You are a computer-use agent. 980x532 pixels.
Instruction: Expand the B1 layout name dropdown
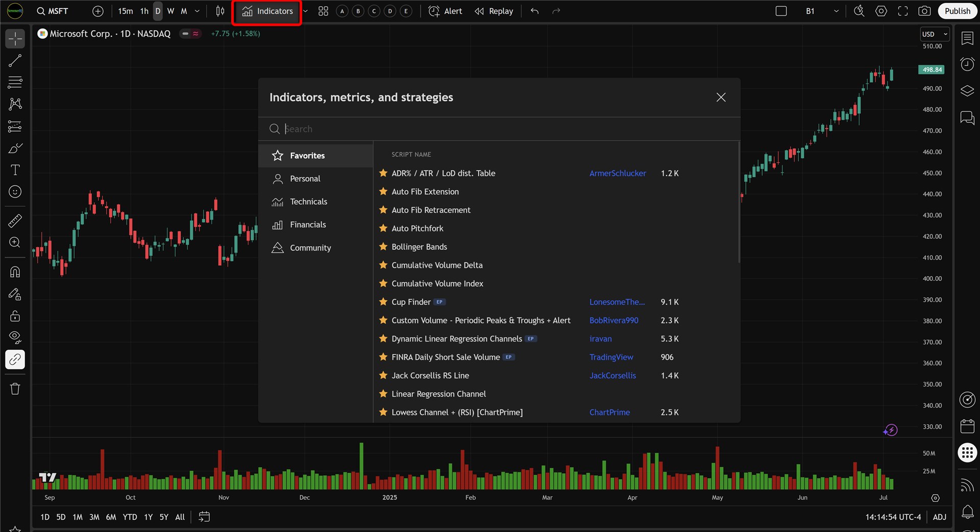(x=836, y=11)
